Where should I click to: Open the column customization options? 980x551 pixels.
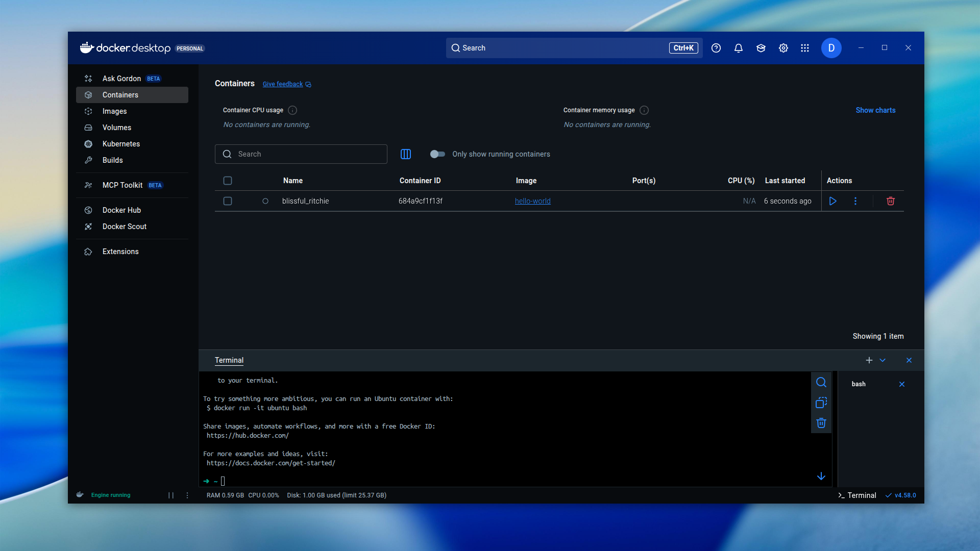[406, 154]
